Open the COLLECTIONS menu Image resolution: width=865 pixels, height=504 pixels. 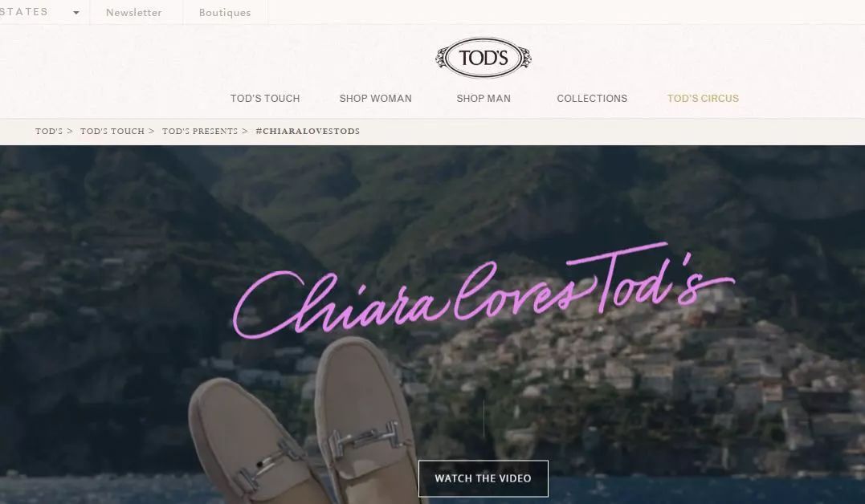coord(592,98)
